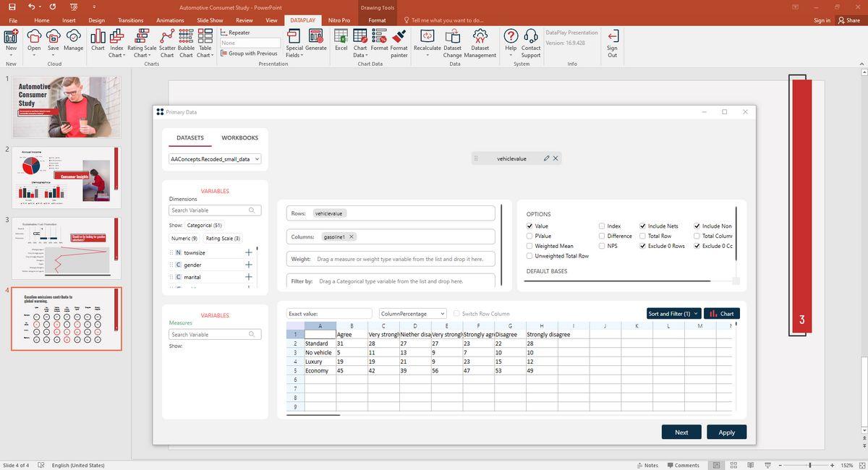Open the Excel chart data tool
Screen dimensions: 868x470
coord(341,38)
